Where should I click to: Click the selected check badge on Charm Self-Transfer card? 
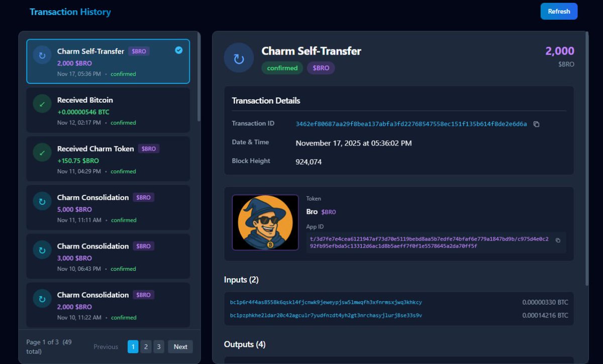coord(178,50)
